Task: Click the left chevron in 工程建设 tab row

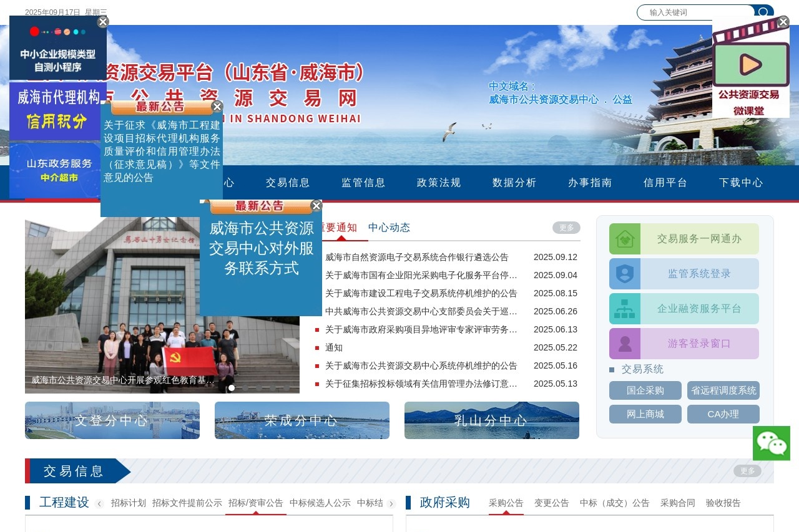Action: [x=99, y=503]
